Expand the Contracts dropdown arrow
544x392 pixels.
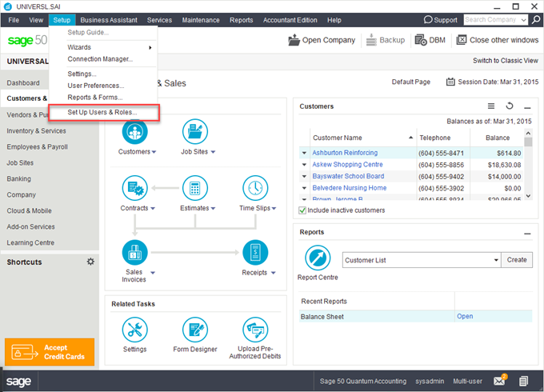tap(153, 209)
